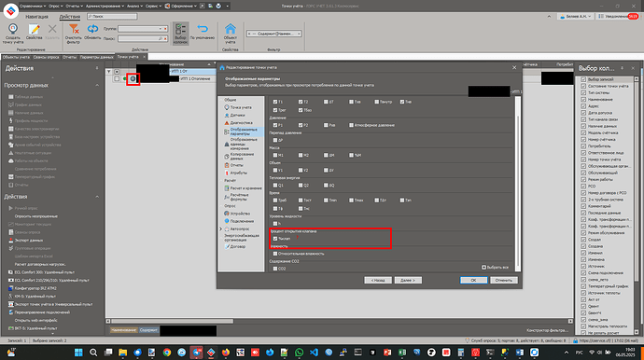Screen dimensions: 644x360
Task: Open the Администрирование menu
Action: pos(105,6)
